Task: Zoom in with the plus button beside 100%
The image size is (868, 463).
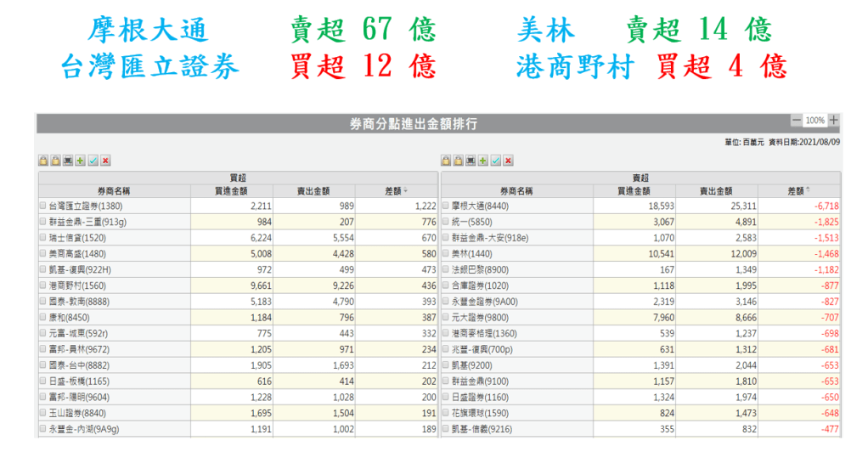Action: coord(834,121)
